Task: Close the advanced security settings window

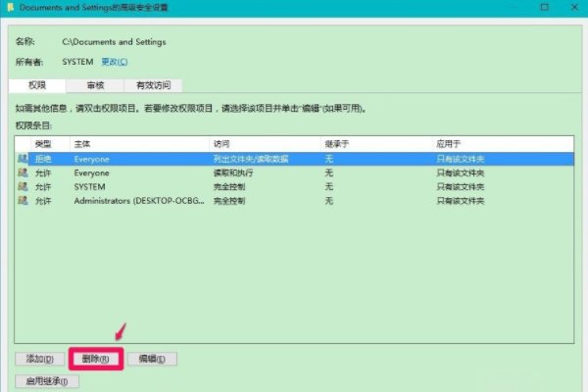Action: 574,7
